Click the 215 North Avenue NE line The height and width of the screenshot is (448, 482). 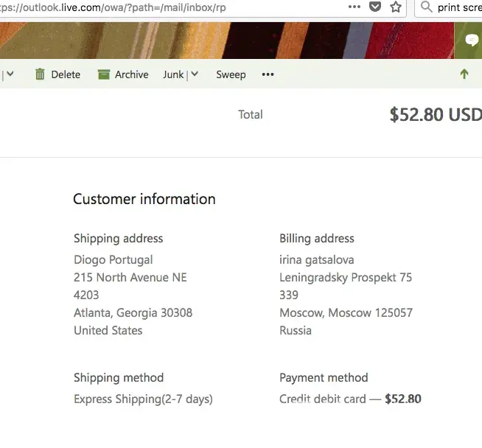click(x=130, y=277)
